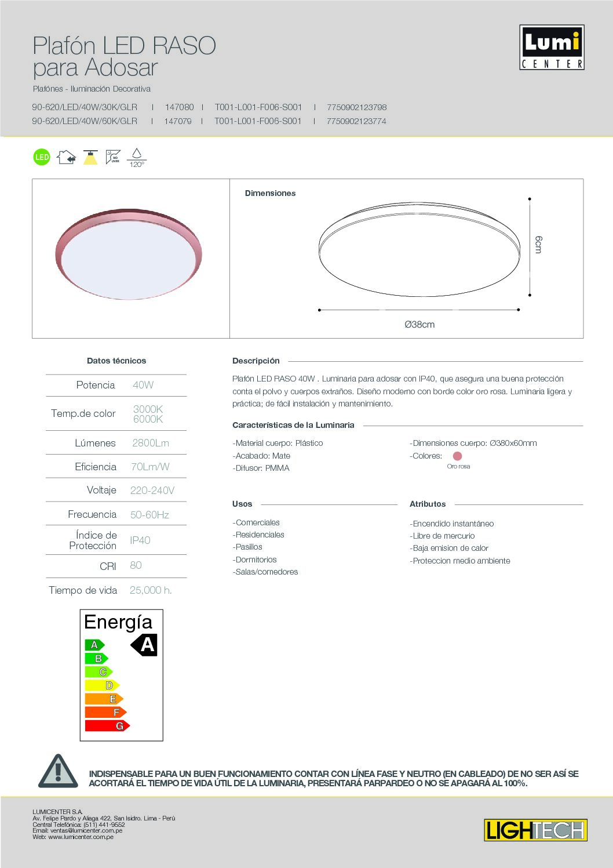Click the F energy rating bar

tap(105, 712)
